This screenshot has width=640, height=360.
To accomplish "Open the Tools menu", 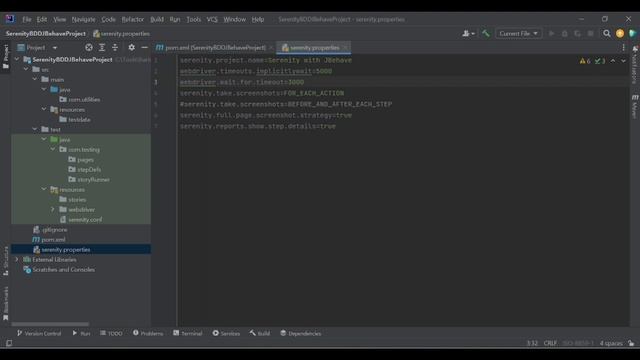I will point(194,20).
